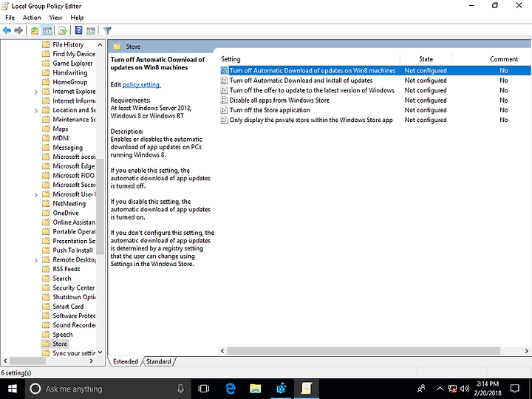The image size is (532, 399).
Task: Click the File History folder icon
Action: (x=46, y=44)
